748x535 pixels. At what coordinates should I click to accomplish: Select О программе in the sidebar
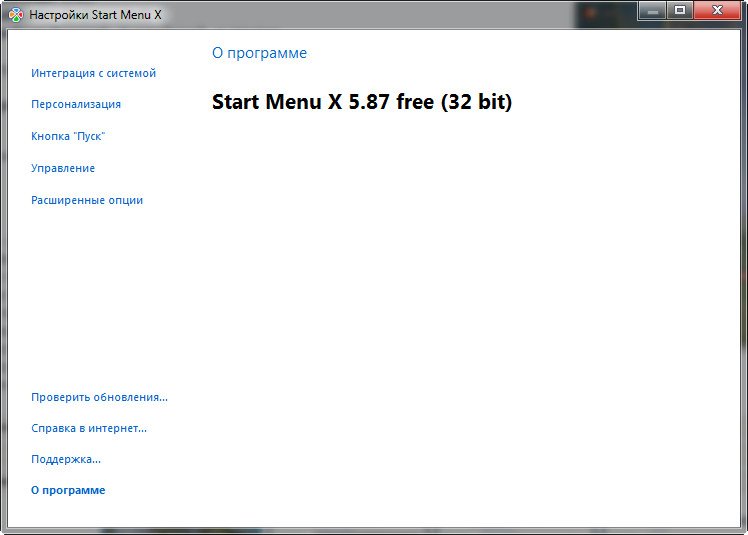coord(68,490)
